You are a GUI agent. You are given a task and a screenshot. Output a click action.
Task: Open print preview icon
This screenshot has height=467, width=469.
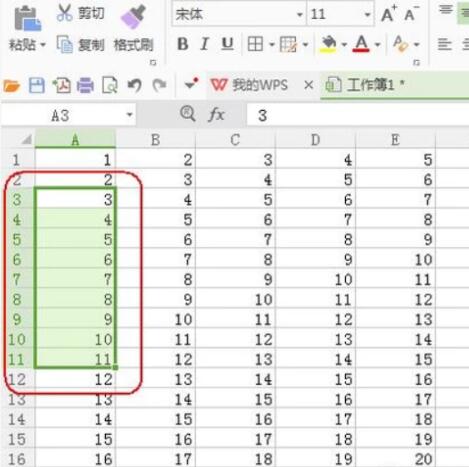pyautogui.click(x=110, y=86)
